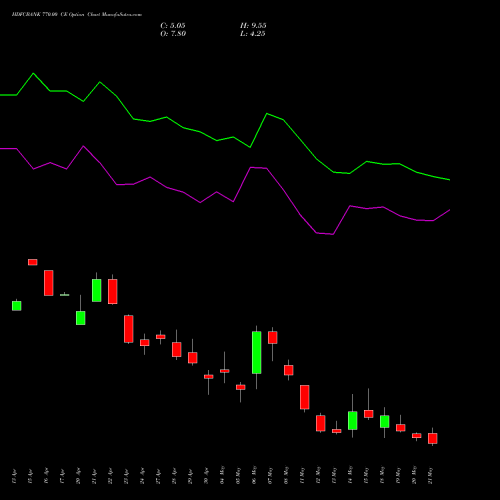Select the close value C: 5.05

pos(173,26)
